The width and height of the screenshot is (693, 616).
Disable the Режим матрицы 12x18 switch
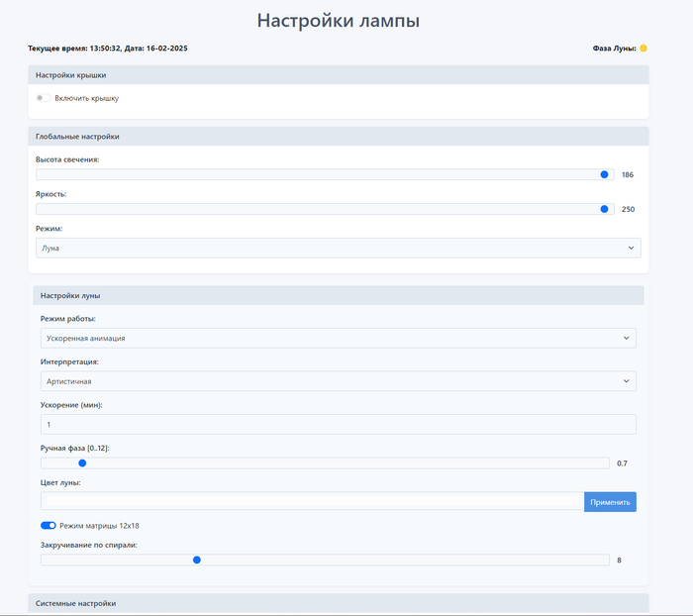(x=48, y=525)
